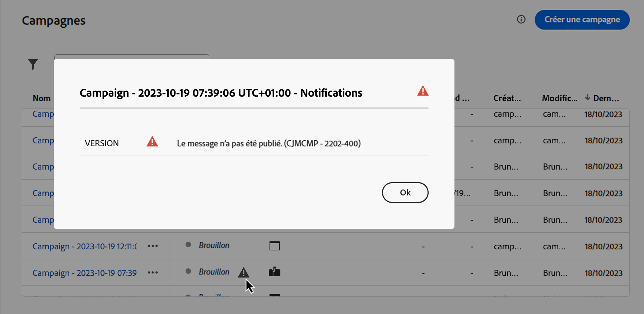
Task: Click the Créat... column header
Action: coord(507,98)
